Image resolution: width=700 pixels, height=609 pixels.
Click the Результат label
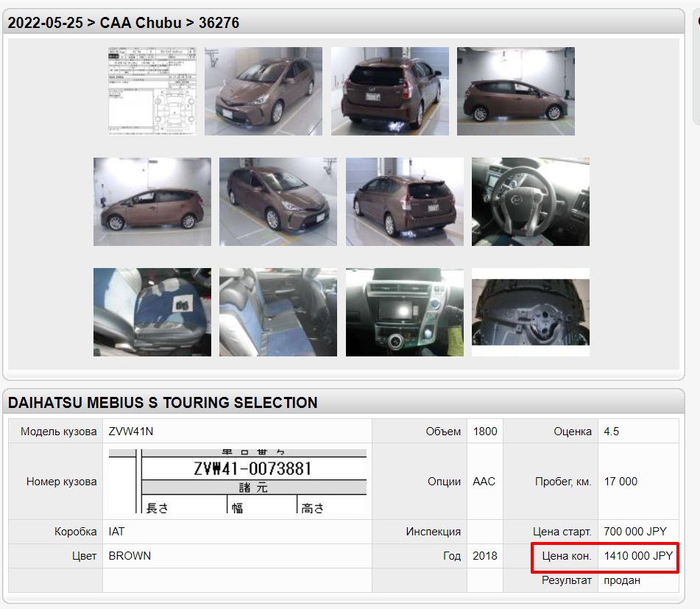(x=567, y=580)
